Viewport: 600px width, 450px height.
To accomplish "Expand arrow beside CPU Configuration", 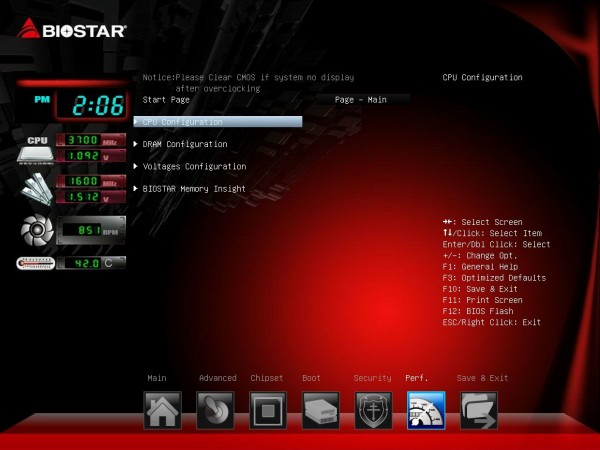I will (x=136, y=121).
